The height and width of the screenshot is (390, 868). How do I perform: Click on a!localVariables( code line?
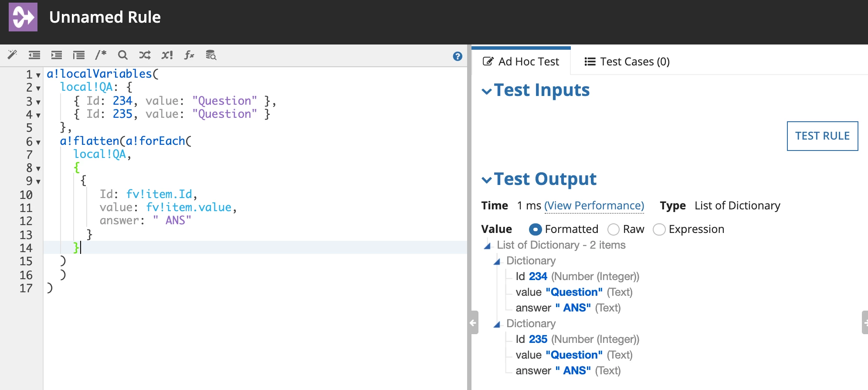tap(103, 74)
